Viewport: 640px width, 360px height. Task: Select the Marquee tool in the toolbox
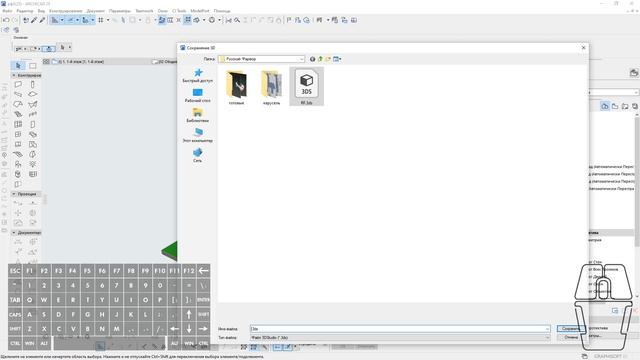coord(33,66)
